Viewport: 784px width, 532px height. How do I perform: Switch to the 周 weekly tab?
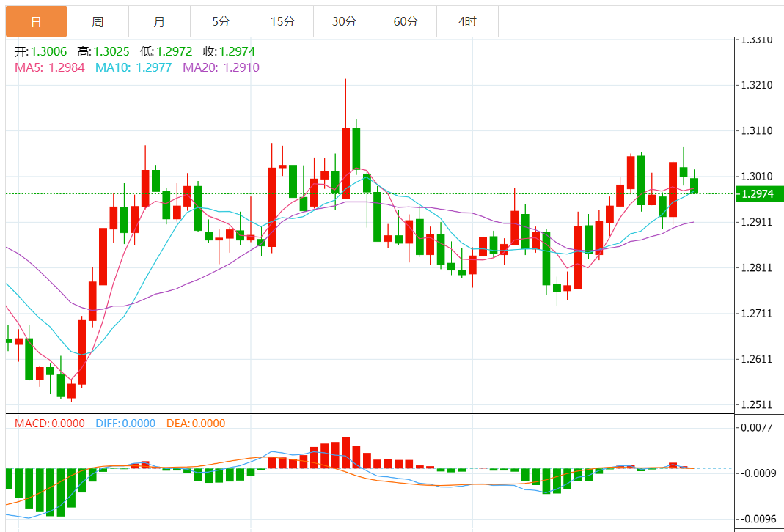click(98, 21)
